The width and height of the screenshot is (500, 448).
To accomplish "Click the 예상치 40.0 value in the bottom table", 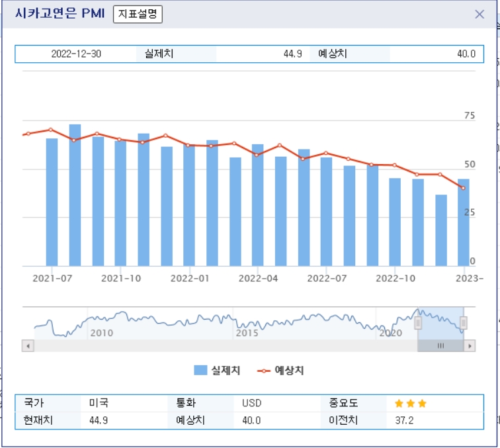I will (x=251, y=421).
